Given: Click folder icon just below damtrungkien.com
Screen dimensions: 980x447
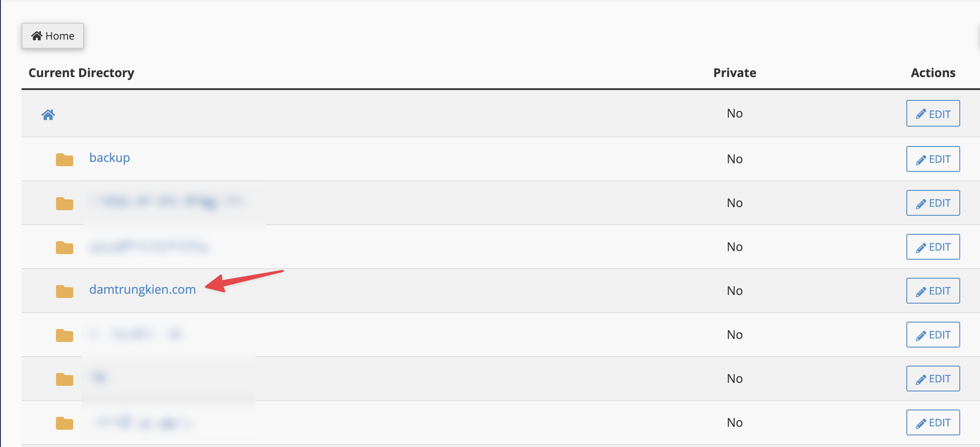Looking at the screenshot, I should point(65,335).
